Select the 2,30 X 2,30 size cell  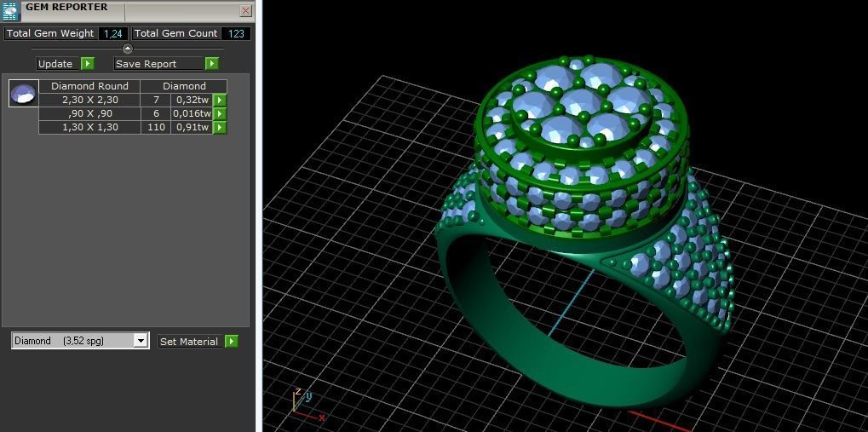coord(89,101)
